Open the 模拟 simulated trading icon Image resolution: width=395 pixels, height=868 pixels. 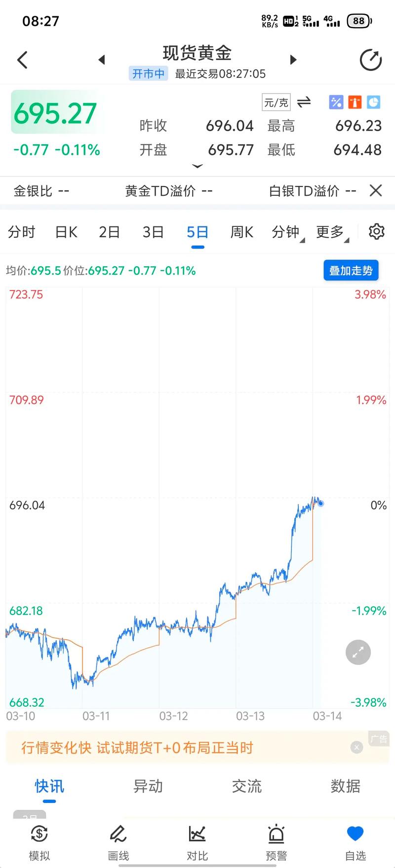39,842
